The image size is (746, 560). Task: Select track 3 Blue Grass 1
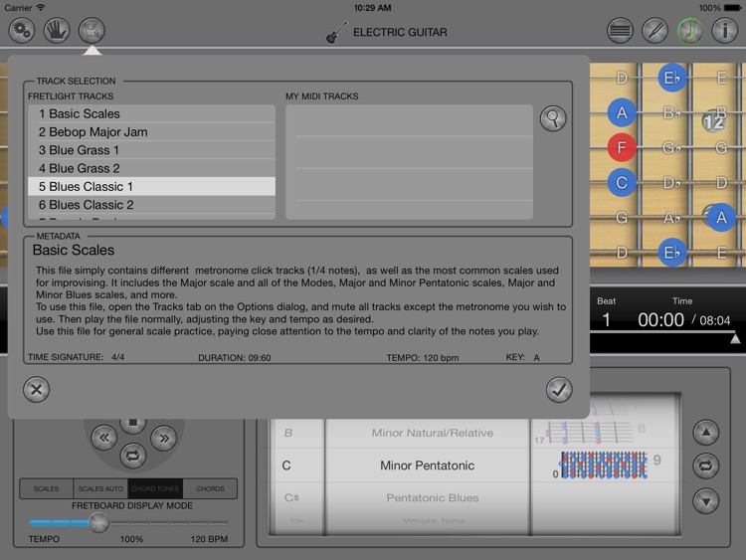152,150
